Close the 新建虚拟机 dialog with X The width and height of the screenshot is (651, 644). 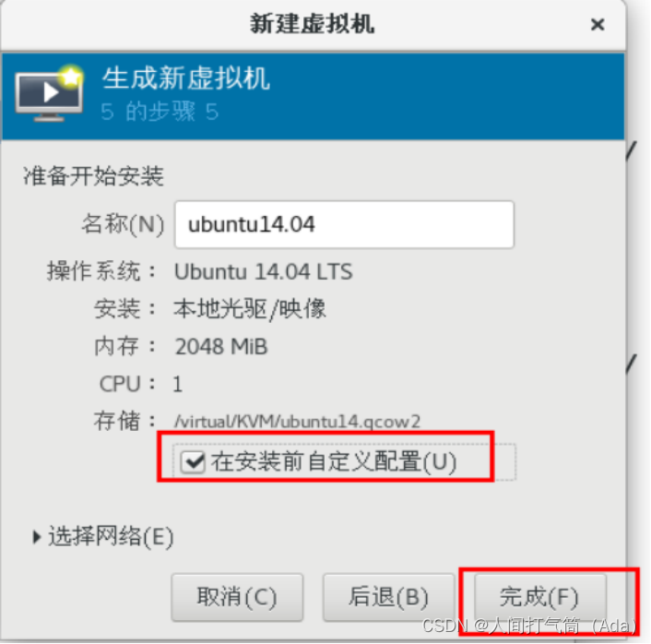point(598,25)
